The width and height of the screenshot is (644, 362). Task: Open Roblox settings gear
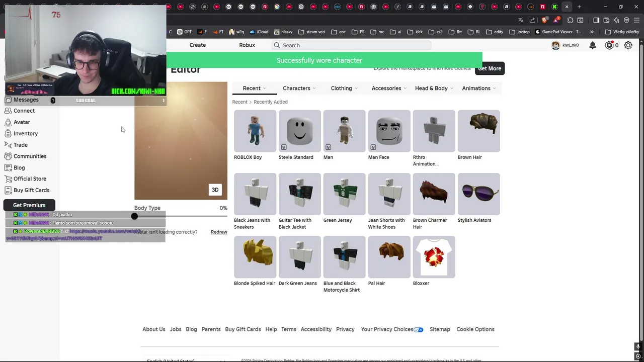tap(628, 45)
